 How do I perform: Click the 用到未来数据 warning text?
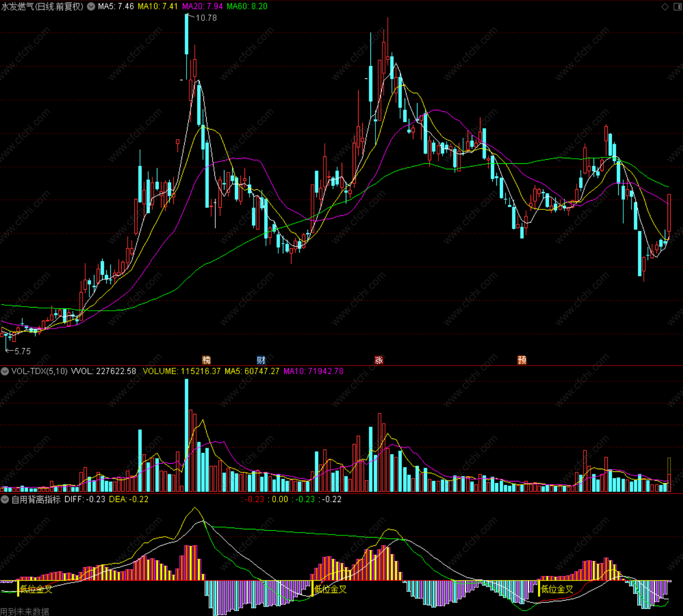click(x=25, y=611)
